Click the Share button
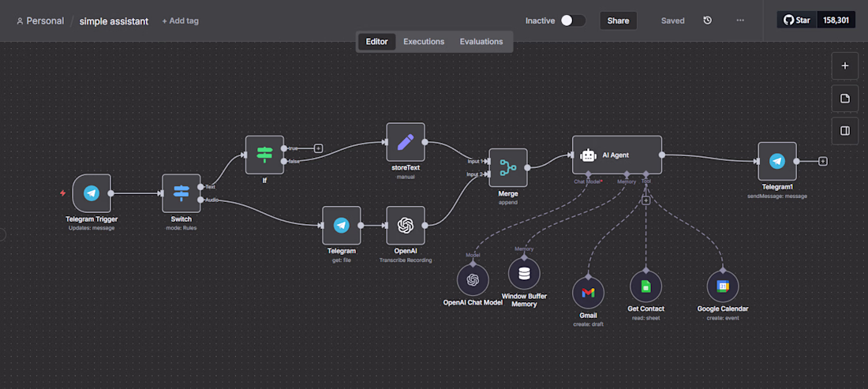Viewport: 868px width, 389px height. 619,21
